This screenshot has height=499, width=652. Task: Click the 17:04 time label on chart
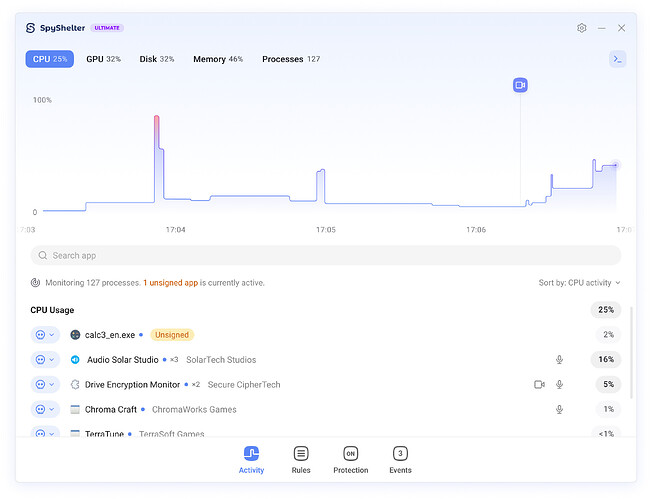pyautogui.click(x=175, y=230)
